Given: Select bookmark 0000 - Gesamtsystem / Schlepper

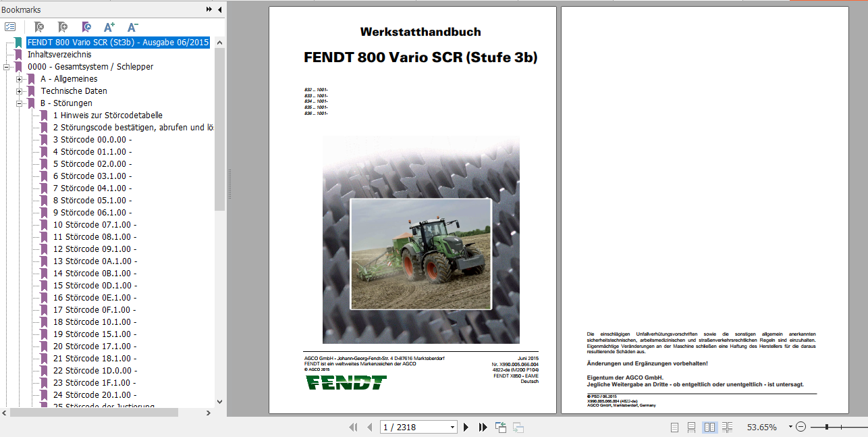Looking at the screenshot, I should 90,67.
